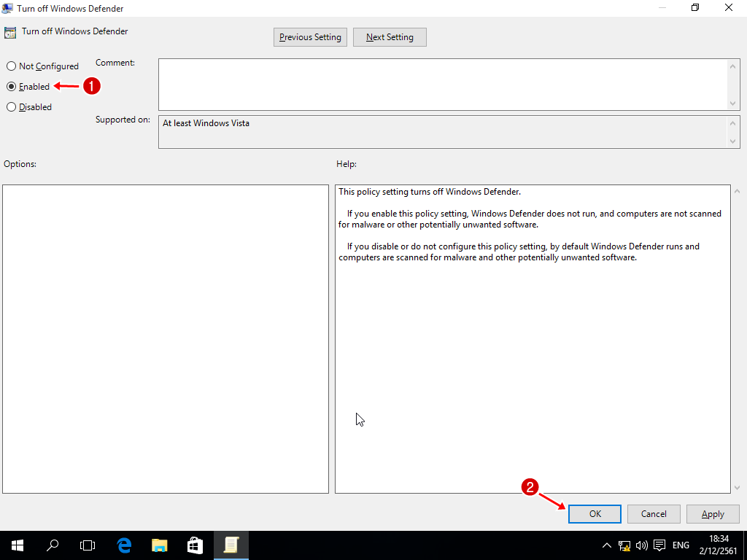The image size is (747, 560).
Task: Open File Explorer from the taskbar
Action: tap(160, 545)
